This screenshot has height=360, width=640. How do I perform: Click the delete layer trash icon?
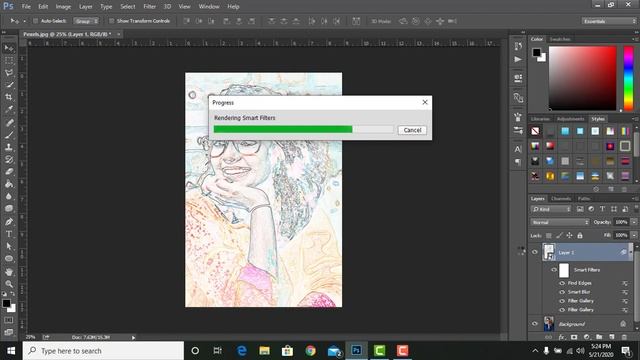(x=624, y=337)
